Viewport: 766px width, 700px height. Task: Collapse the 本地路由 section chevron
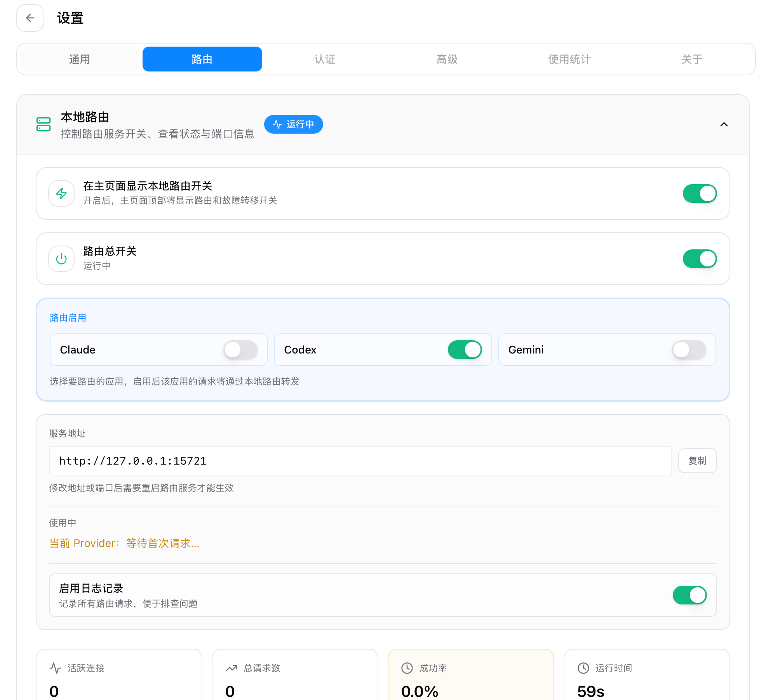[724, 124]
